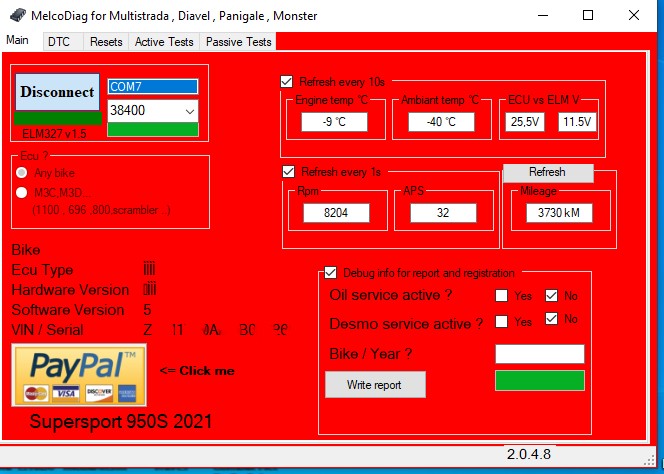664x474 pixels.
Task: Click the MelcoDiag app icon in title bar
Action: point(14,16)
